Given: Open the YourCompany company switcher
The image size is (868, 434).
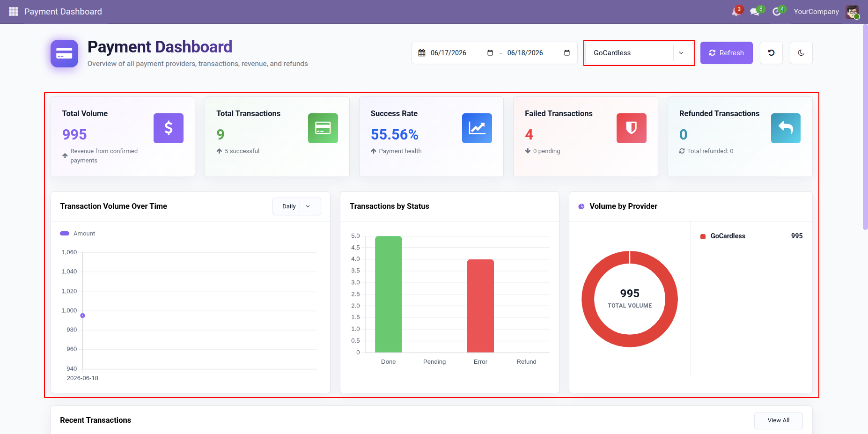Looking at the screenshot, I should pyautogui.click(x=816, y=12).
